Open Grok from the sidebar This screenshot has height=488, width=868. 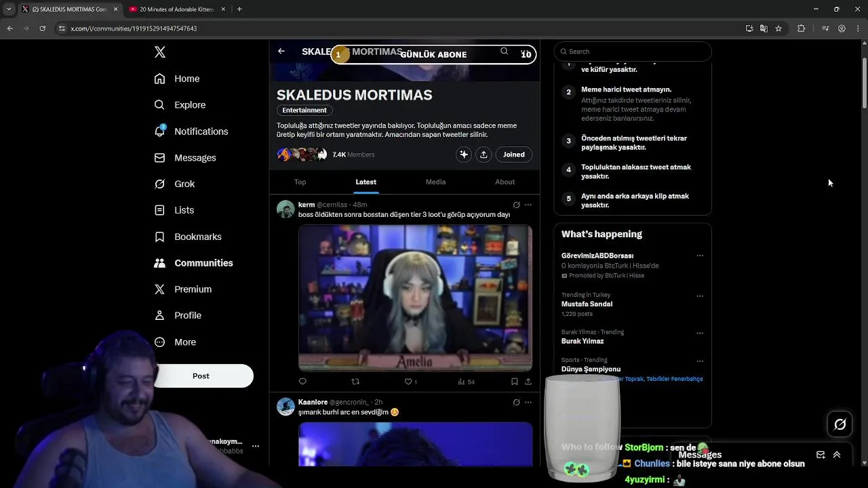174,184
